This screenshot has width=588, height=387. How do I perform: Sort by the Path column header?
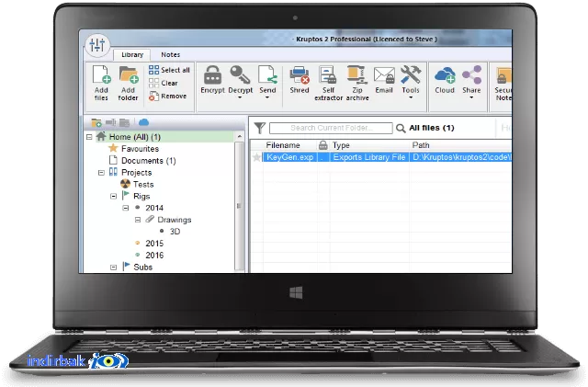point(460,145)
